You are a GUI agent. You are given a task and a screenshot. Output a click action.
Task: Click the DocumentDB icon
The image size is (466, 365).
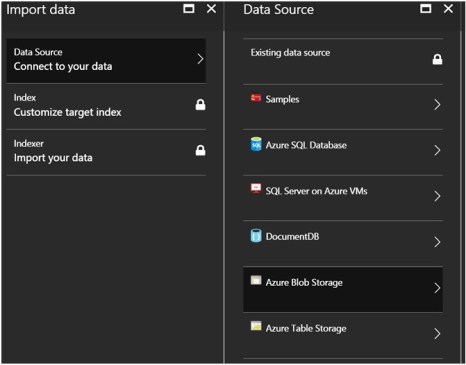pos(256,235)
